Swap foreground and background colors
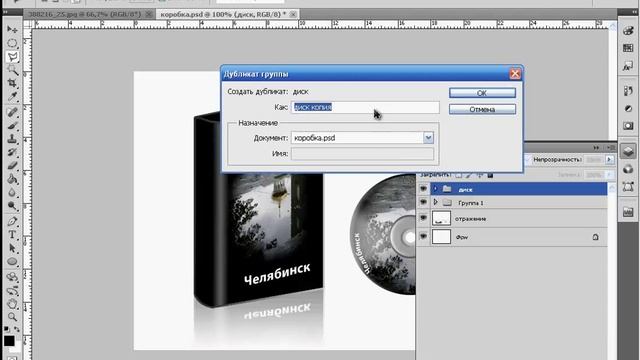The image size is (640, 360). click(17, 329)
